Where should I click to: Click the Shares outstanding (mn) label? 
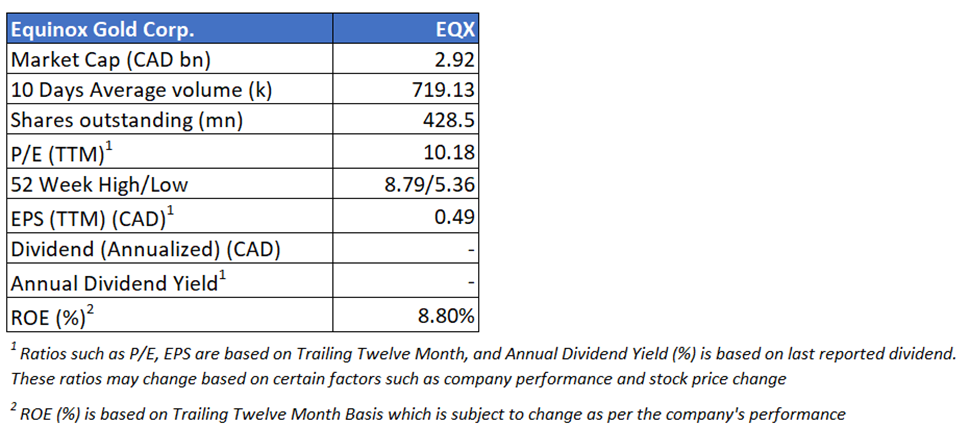click(125, 123)
